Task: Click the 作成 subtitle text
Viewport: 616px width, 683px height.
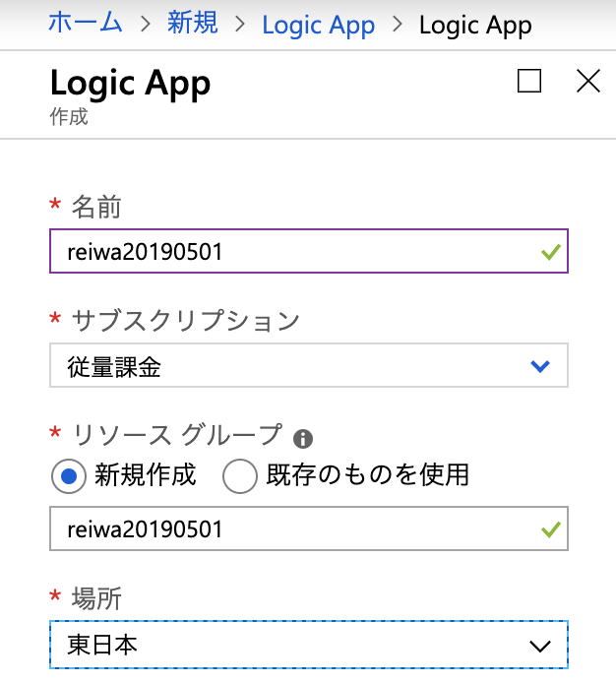Action: coord(69,117)
